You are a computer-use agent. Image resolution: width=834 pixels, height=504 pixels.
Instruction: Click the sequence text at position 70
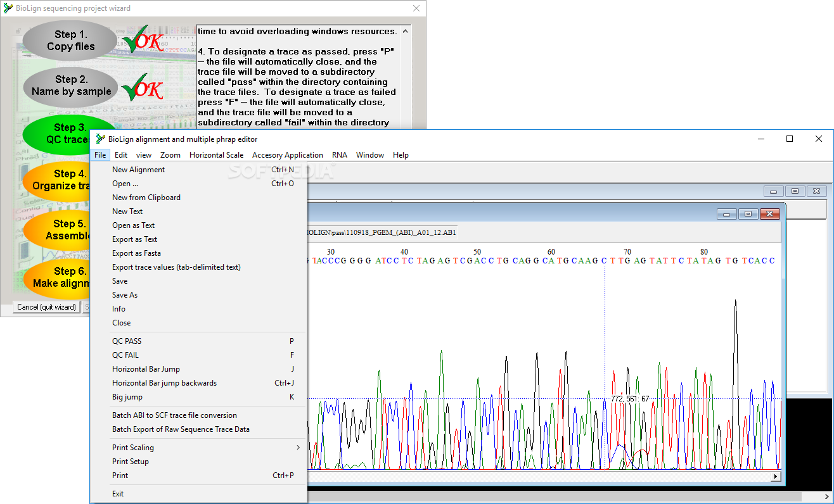627,261
